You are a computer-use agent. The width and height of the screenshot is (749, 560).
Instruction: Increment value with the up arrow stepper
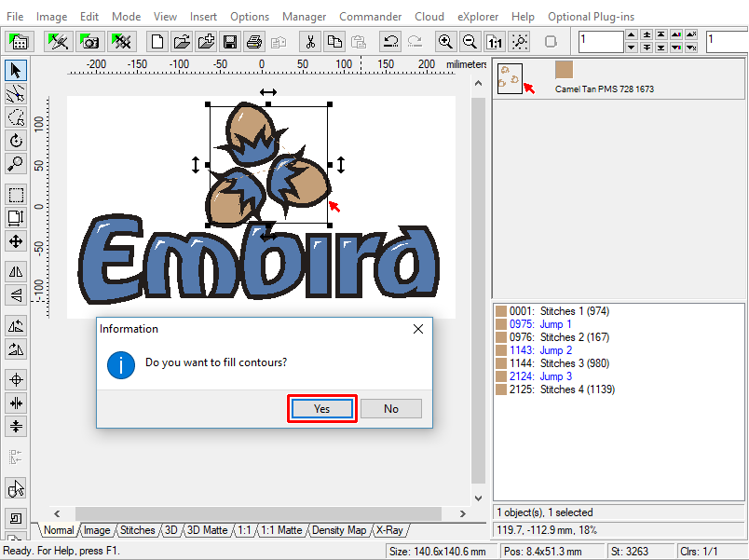point(632,34)
